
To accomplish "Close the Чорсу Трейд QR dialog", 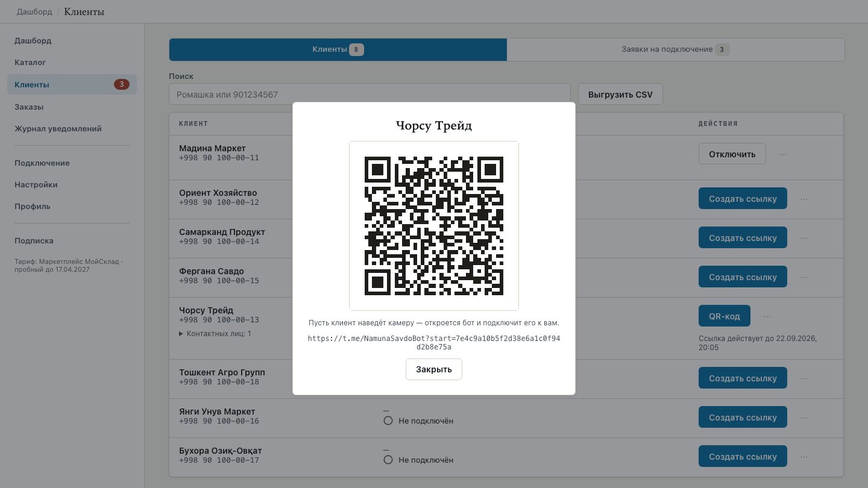I will (434, 369).
